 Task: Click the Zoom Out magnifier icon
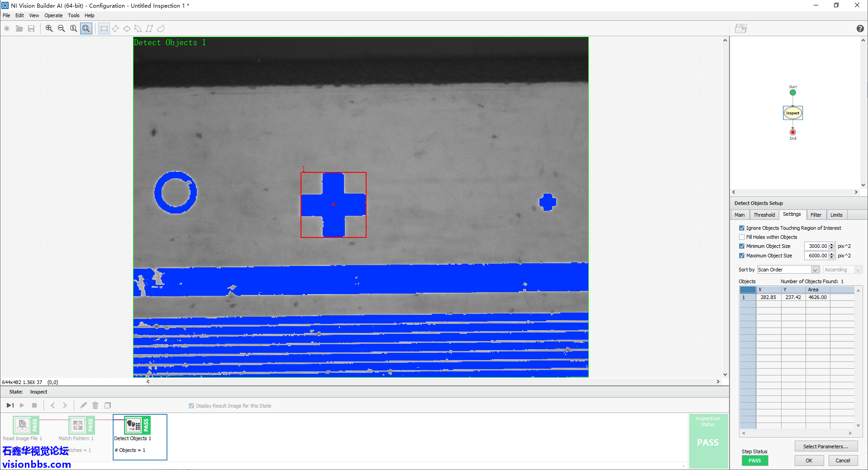[x=61, y=28]
